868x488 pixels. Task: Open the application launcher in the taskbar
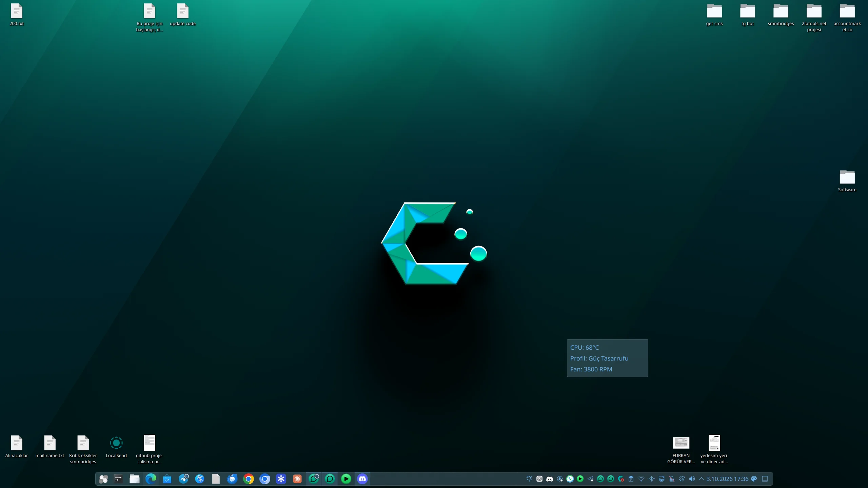pos(103,479)
